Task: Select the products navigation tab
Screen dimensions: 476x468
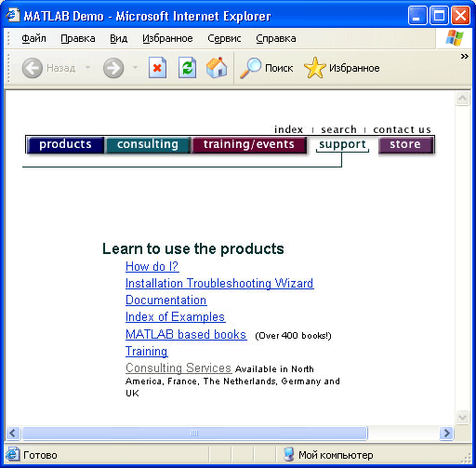Action: (65, 144)
